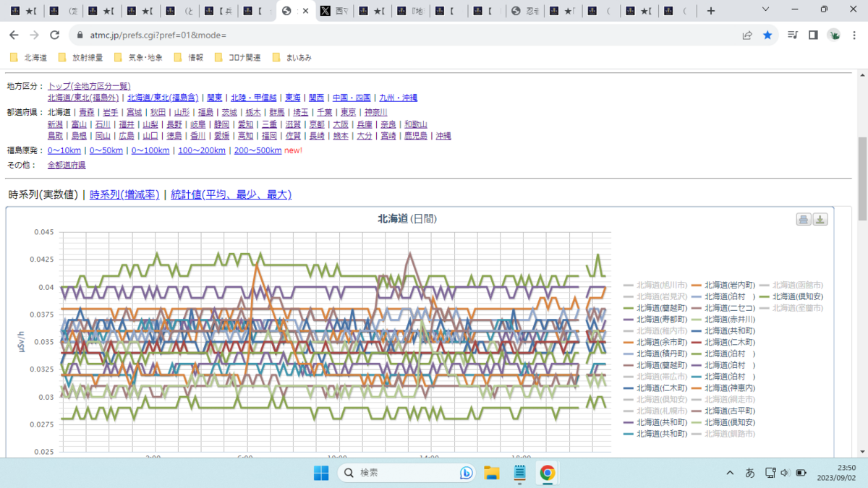The image size is (868, 488).
Task: Open the share page icon in address bar
Action: pyautogui.click(x=747, y=35)
